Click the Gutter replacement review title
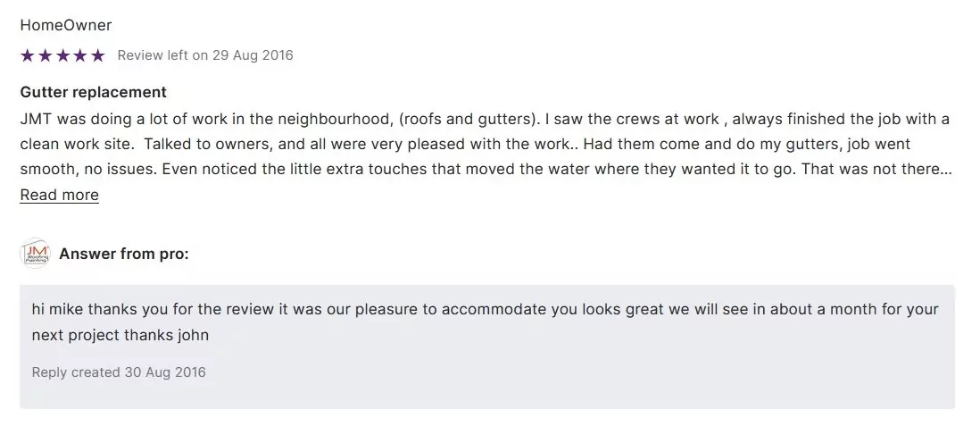Screen dimensions: 980x426 tap(93, 92)
